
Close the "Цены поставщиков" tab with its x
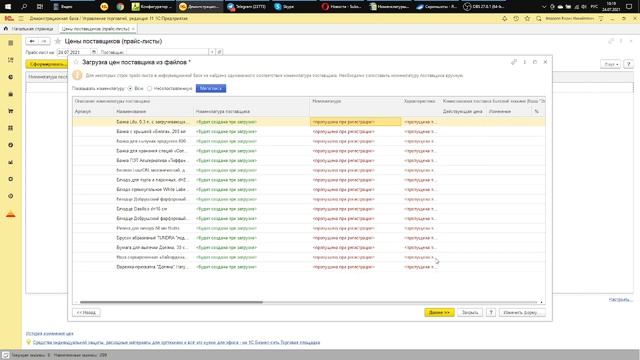pyautogui.click(x=133, y=29)
